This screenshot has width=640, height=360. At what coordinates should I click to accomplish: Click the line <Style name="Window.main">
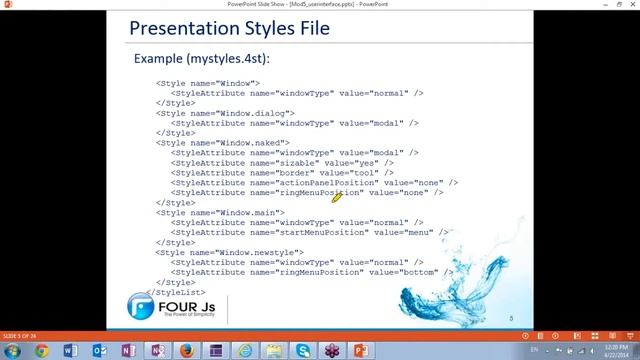220,213
